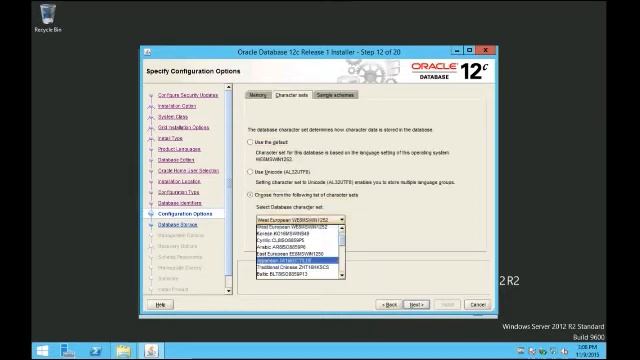Go to Database Storage step
640x360 pixels.
(178, 224)
